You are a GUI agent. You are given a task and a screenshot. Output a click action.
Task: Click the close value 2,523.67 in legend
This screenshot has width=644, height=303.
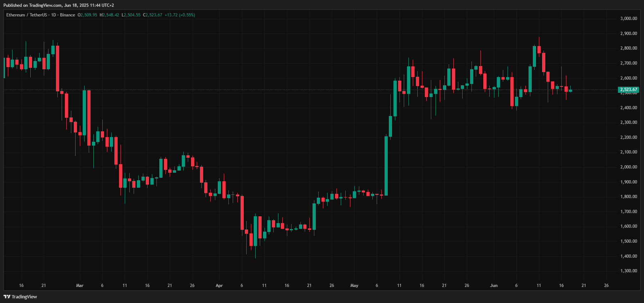154,15
